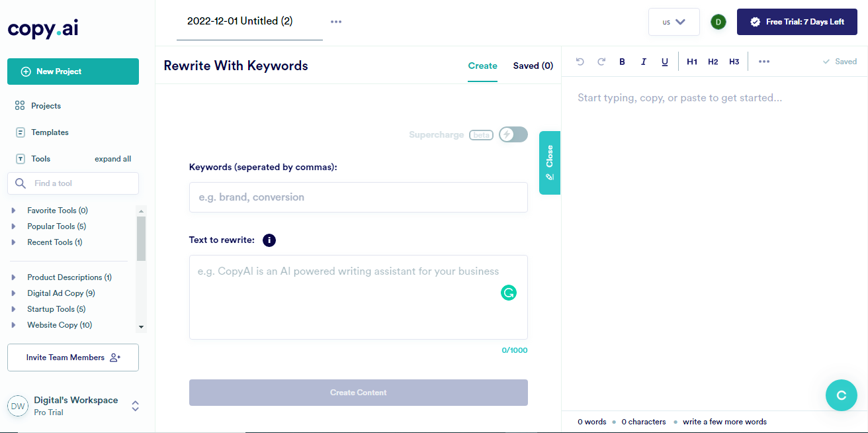This screenshot has height=433, width=868.
Task: Open more editor options ellipsis
Action: [x=764, y=62]
